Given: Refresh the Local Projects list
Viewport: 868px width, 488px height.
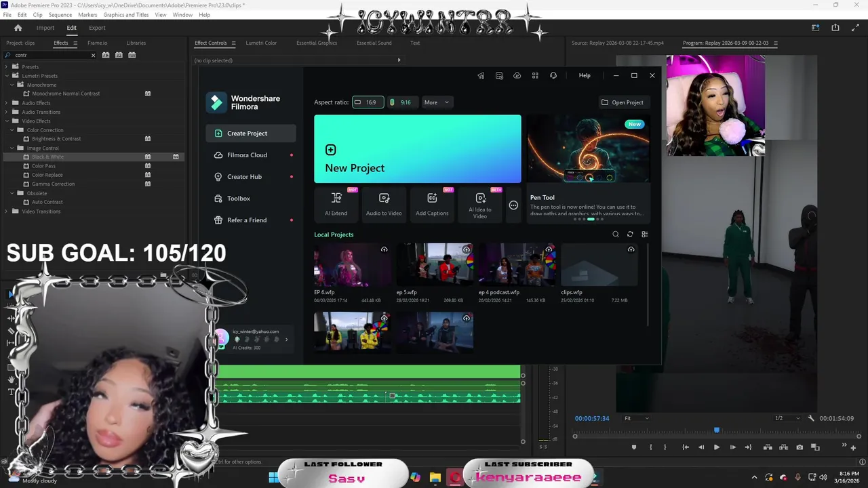Looking at the screenshot, I should point(630,235).
